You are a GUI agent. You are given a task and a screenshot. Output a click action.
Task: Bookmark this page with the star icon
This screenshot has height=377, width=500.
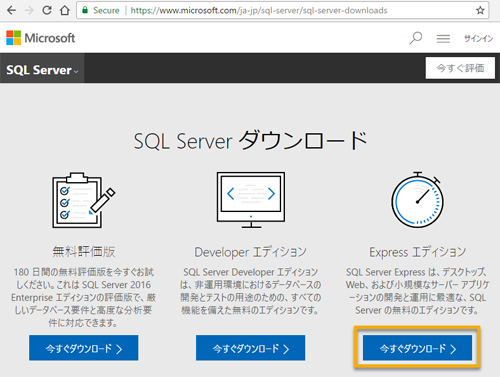[x=480, y=10]
